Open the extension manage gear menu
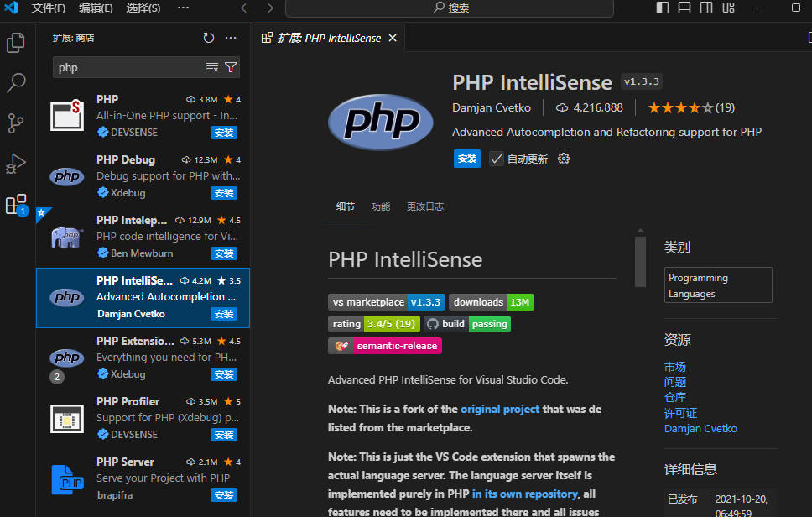The height and width of the screenshot is (517, 812). coord(564,159)
